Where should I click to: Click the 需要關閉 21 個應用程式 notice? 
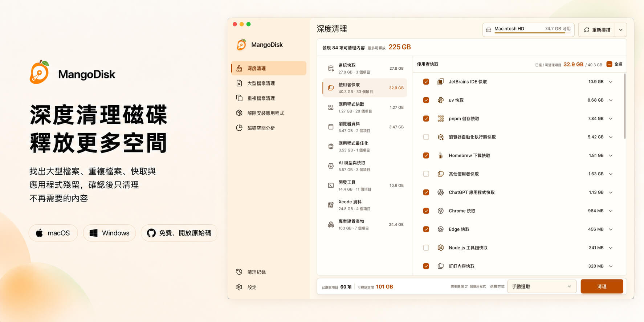[468, 286]
